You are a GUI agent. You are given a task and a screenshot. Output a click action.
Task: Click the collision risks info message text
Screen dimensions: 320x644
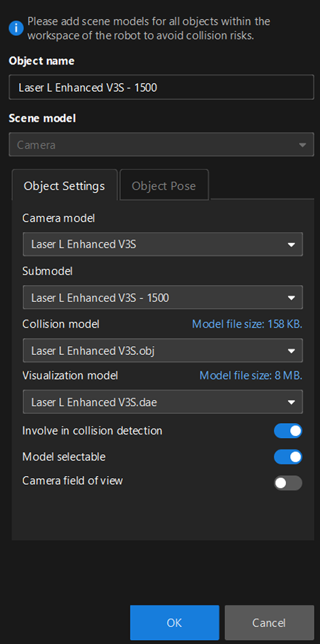(149, 29)
